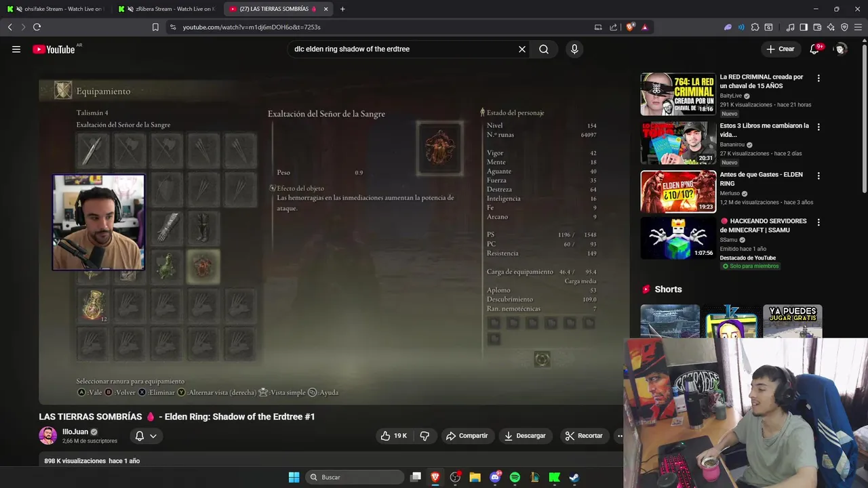Click the 'Solo para miembros' badge
The height and width of the screenshot is (488, 868).
[x=750, y=266]
